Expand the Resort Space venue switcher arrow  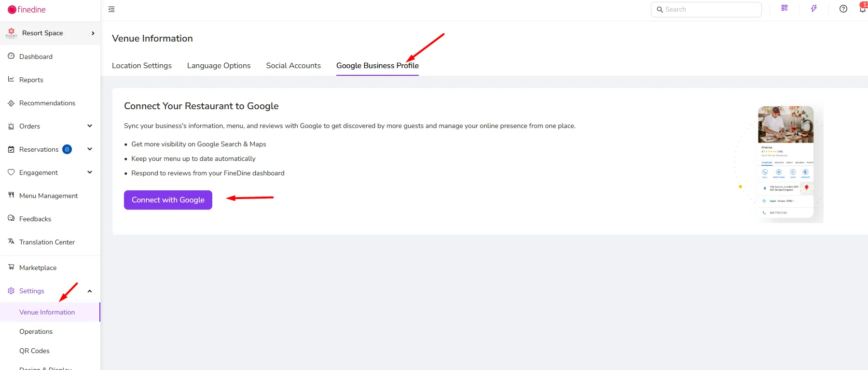[x=93, y=33]
